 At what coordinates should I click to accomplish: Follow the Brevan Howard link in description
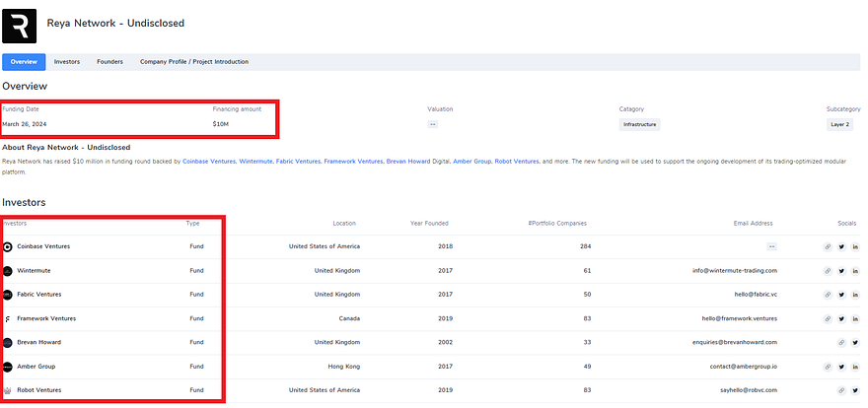pyautogui.click(x=408, y=162)
